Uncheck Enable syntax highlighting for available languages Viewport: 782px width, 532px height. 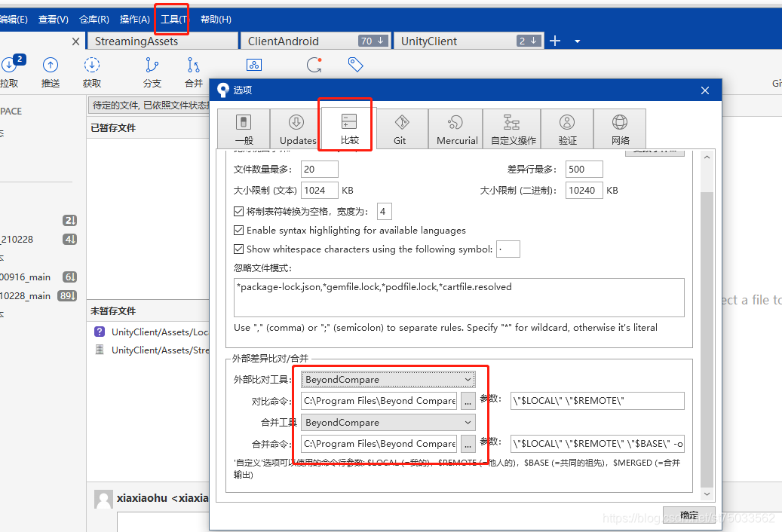[239, 230]
